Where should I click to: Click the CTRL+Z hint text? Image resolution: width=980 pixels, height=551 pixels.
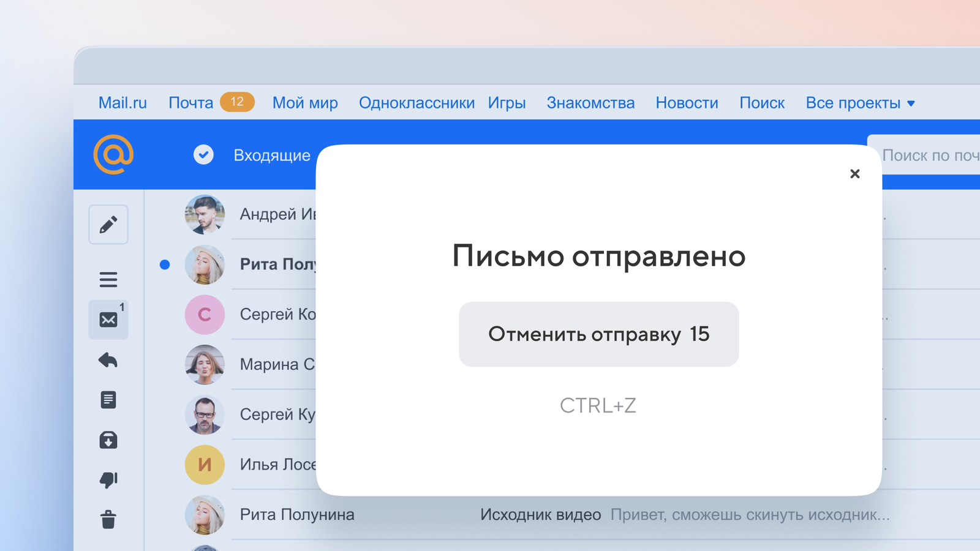tap(598, 405)
